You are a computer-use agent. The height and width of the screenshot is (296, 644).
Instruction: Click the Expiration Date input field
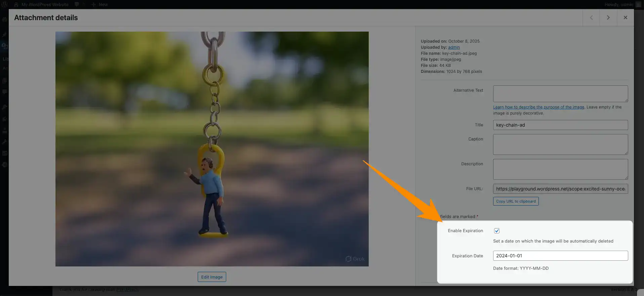tap(560, 256)
